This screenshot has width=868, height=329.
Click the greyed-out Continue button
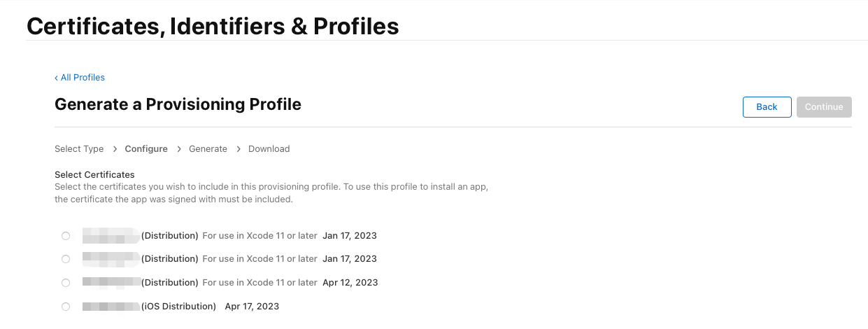click(823, 107)
